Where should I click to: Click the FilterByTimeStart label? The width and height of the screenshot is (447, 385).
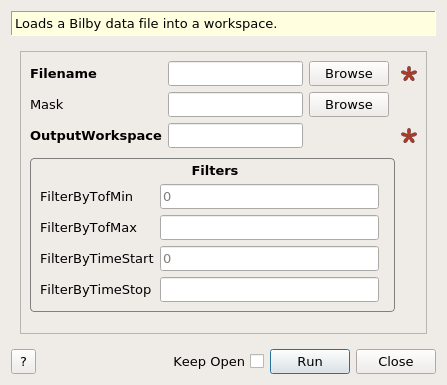97,259
